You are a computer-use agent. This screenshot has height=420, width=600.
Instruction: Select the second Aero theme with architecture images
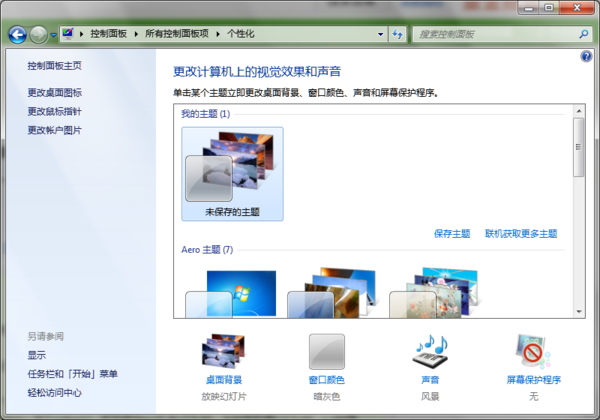tap(331, 293)
